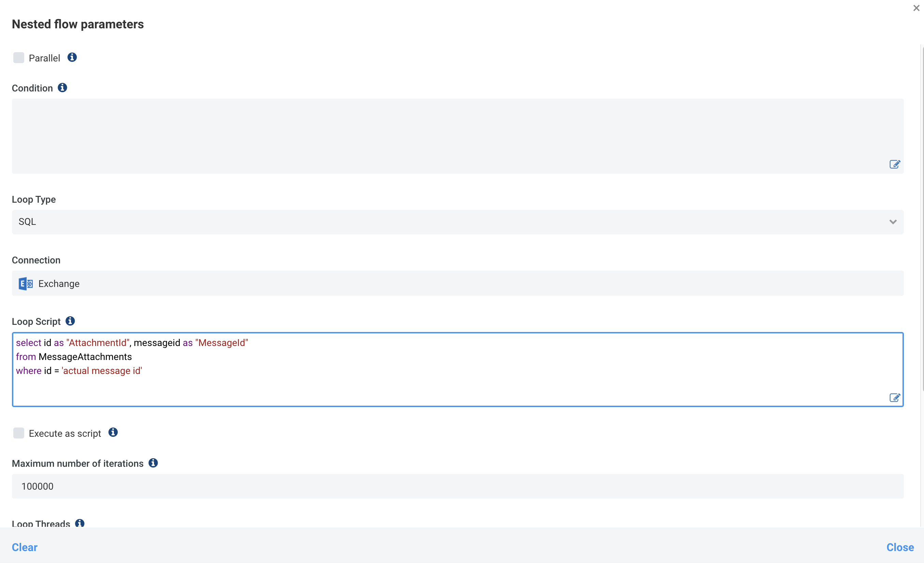
Task: Click inside the empty Condition text area
Action: (450, 135)
